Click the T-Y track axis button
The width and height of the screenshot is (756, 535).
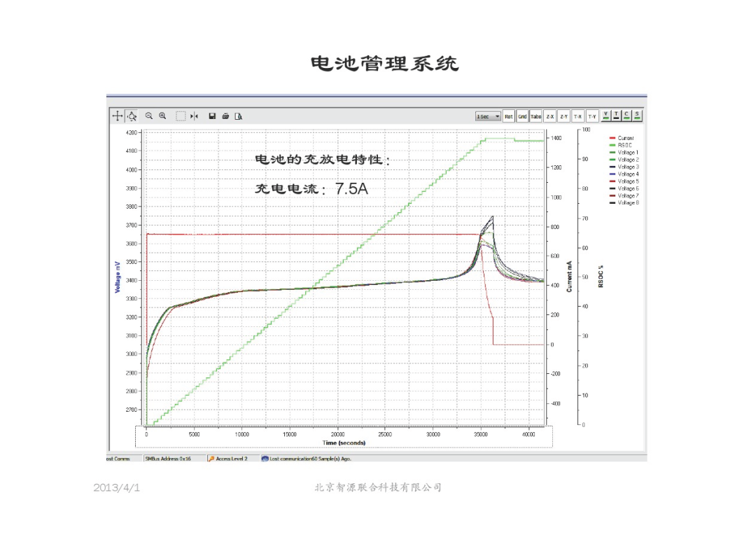coord(592,116)
